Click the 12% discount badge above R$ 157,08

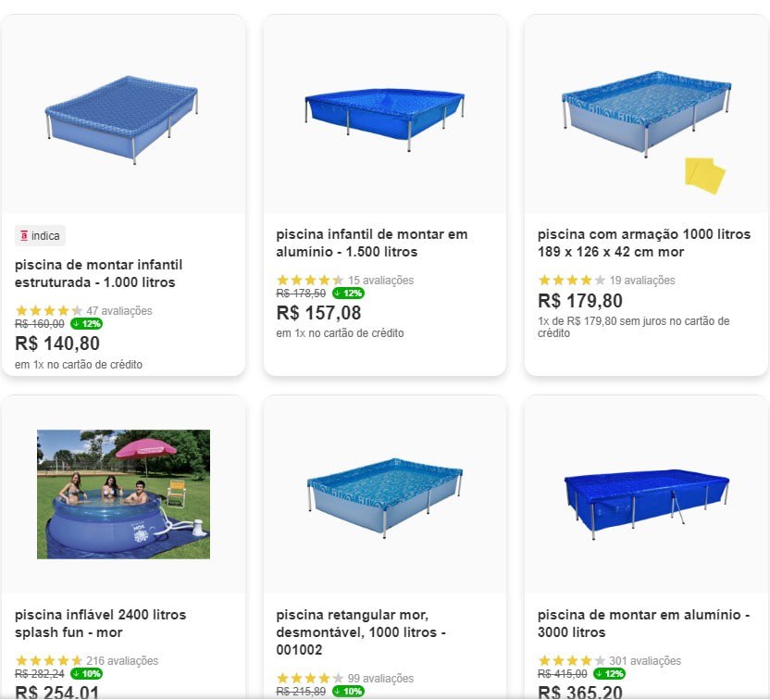pyautogui.click(x=348, y=294)
